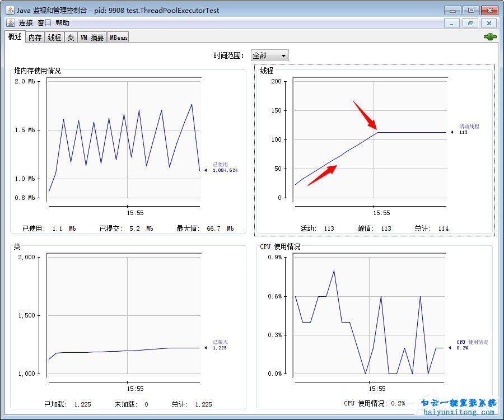Open the 帮助 menu
The height and width of the screenshot is (420, 504).
pyautogui.click(x=62, y=23)
